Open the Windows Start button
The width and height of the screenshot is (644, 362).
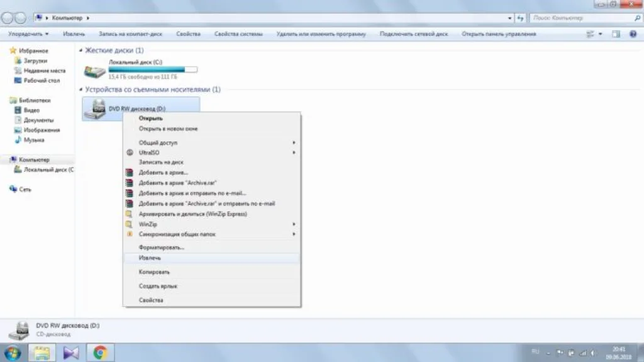13,353
